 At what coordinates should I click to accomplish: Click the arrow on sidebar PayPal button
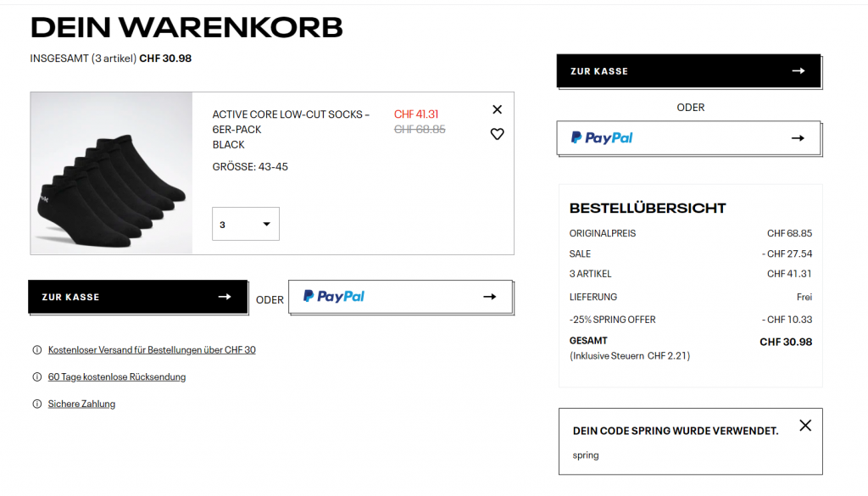coord(797,137)
